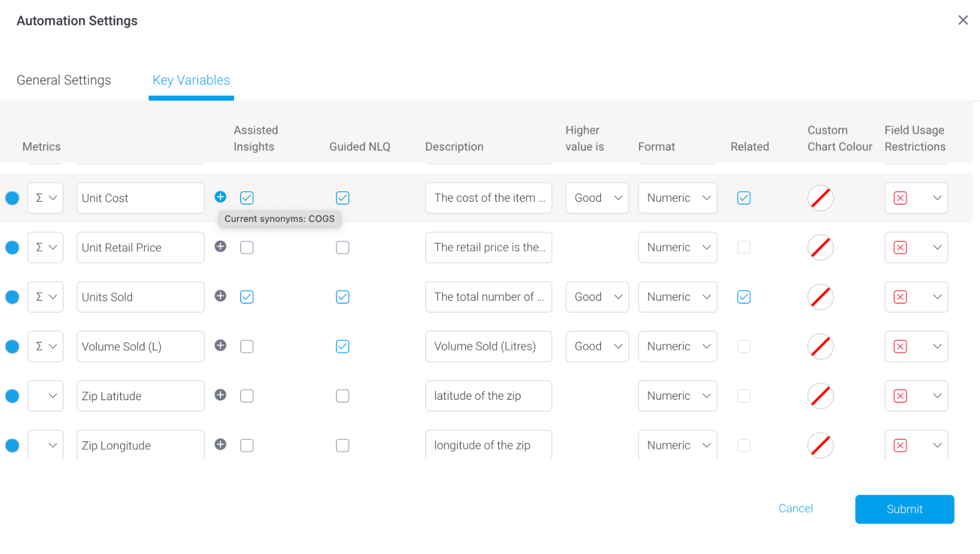This screenshot has width=980, height=554.
Task: Click the Assisted Insights column header
Action: (255, 138)
